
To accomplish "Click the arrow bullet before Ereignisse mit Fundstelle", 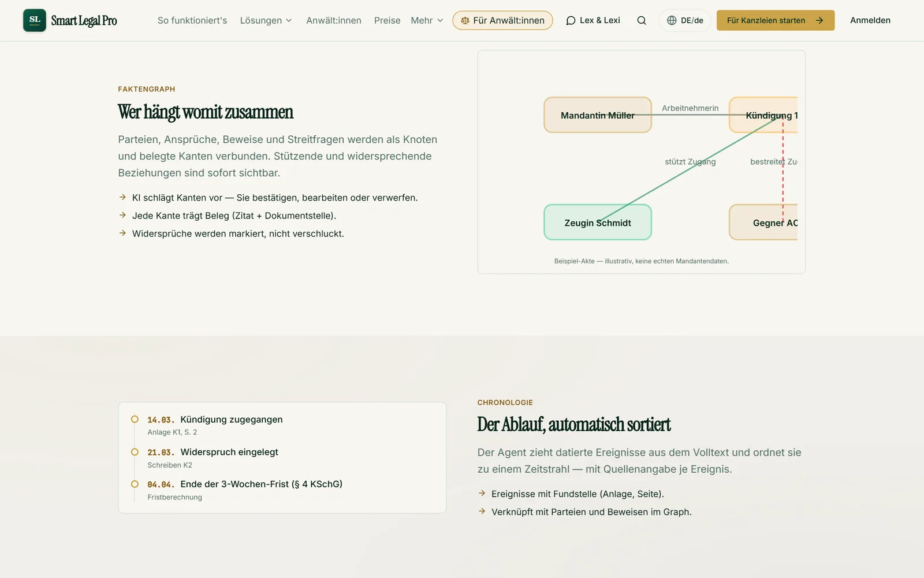I will click(482, 493).
